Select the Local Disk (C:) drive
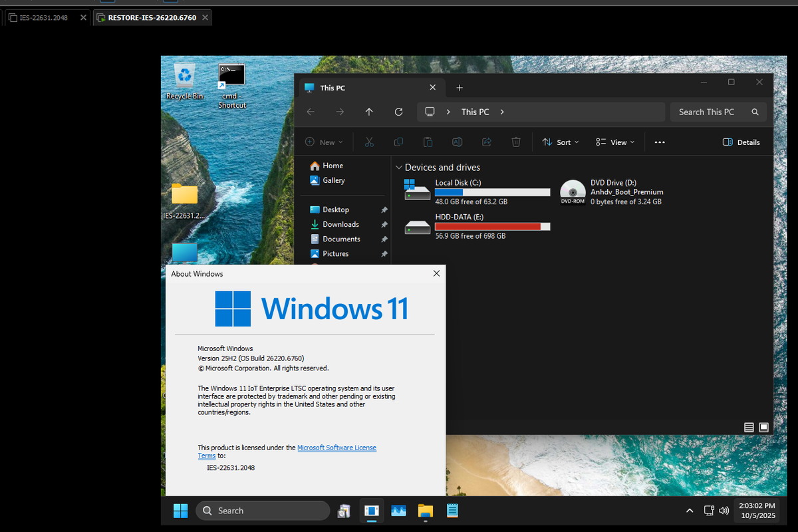Screen dimensions: 798x532 (x=477, y=192)
